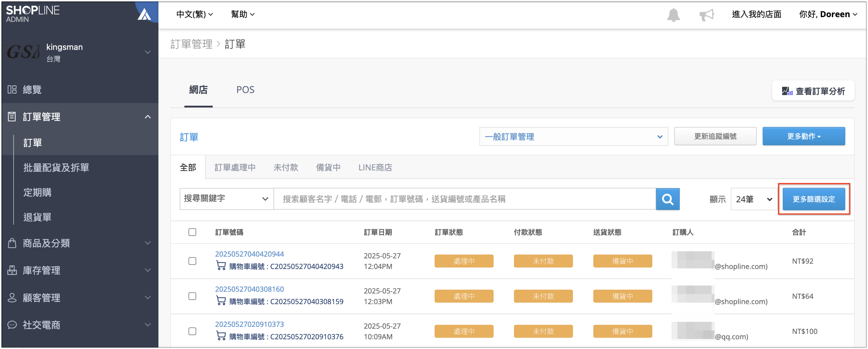Screen dimensions: 868x349
Task: Click the megaphone announcements icon
Action: pyautogui.click(x=706, y=15)
